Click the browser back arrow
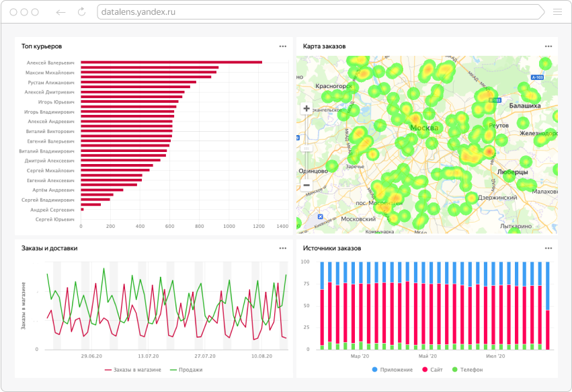The height and width of the screenshot is (392, 572). click(60, 12)
